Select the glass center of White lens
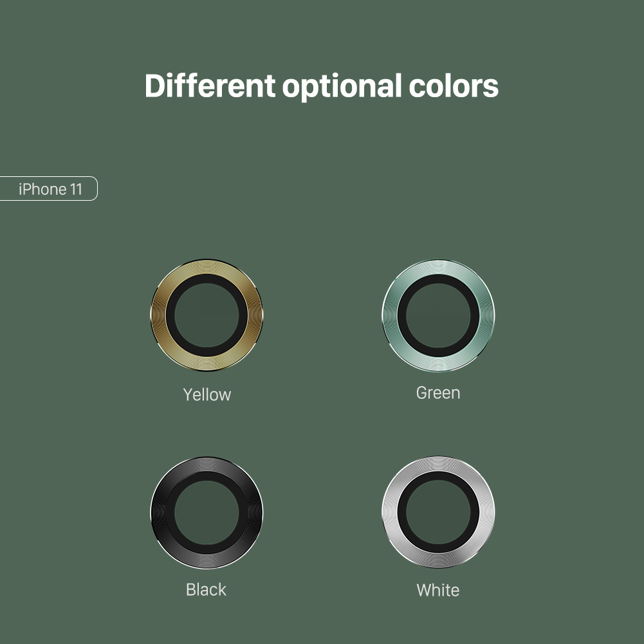 tap(438, 513)
